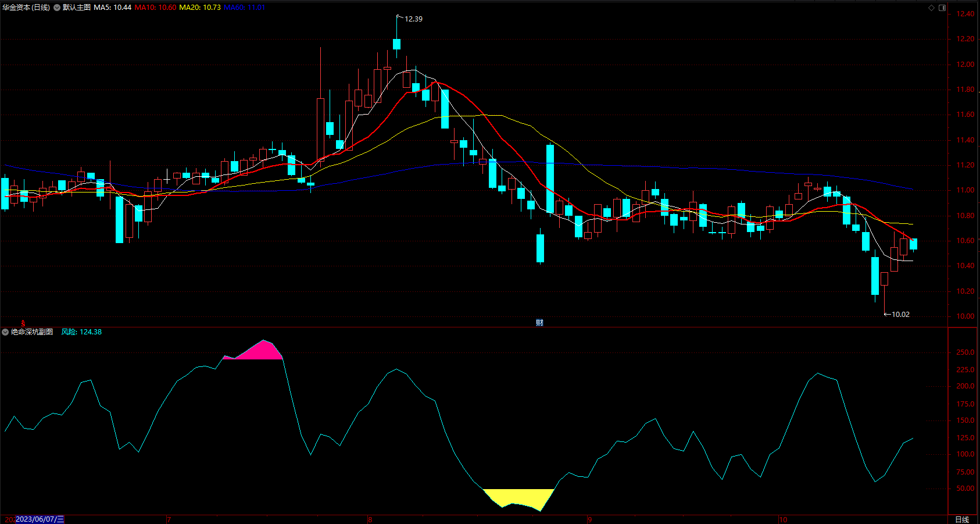Select the yellow MA20: 10.73 label
This screenshot has width=980, height=524.
pyautogui.click(x=200, y=8)
